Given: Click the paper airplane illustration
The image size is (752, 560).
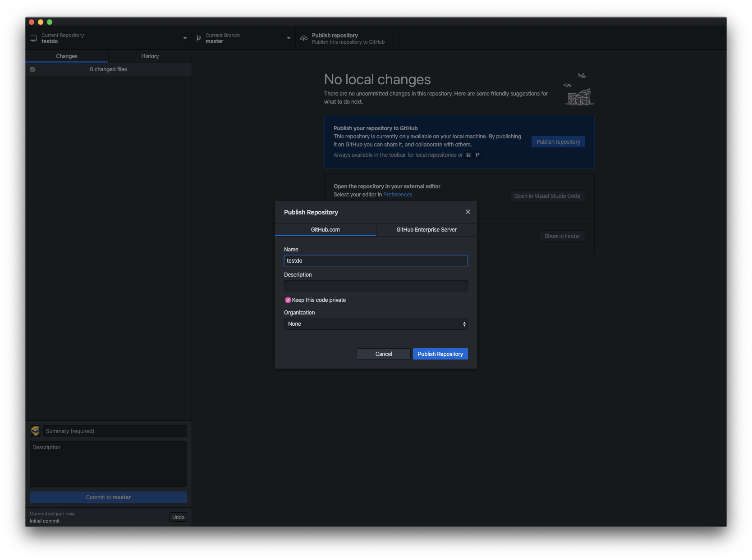Looking at the screenshot, I should (582, 75).
